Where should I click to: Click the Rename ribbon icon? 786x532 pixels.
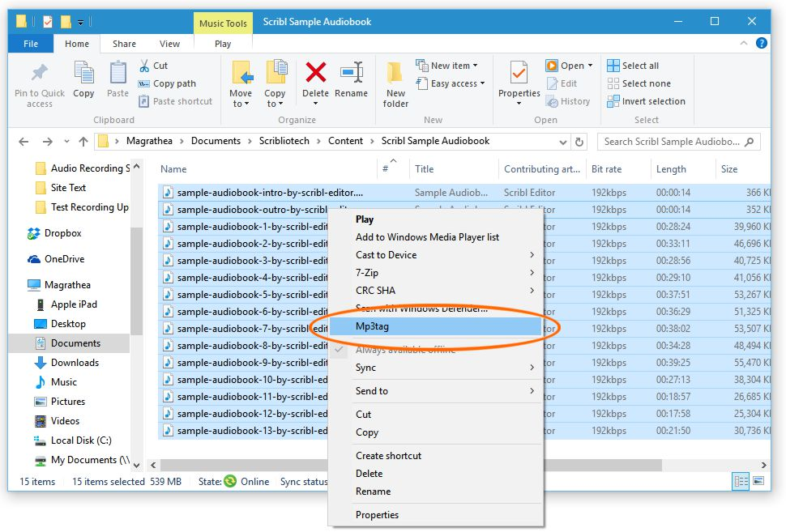click(x=352, y=72)
